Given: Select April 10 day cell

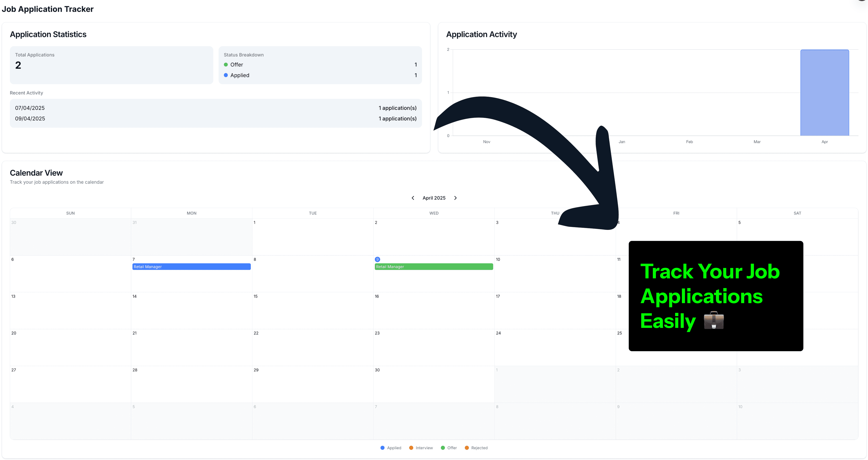Looking at the screenshot, I should click(555, 274).
